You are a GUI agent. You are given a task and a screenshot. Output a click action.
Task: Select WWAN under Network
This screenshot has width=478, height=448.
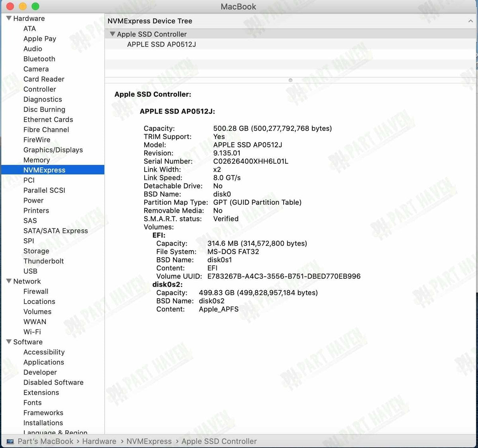click(35, 322)
